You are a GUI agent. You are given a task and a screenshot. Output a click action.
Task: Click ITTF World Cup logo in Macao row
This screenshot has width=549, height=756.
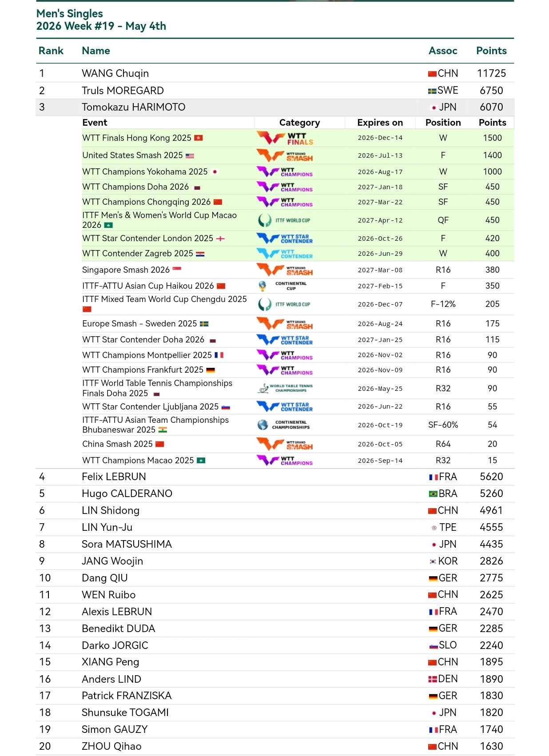pyautogui.click(x=284, y=220)
